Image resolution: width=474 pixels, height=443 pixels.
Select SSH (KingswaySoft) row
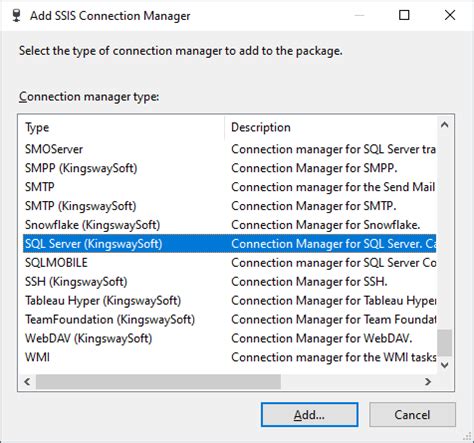point(229,282)
